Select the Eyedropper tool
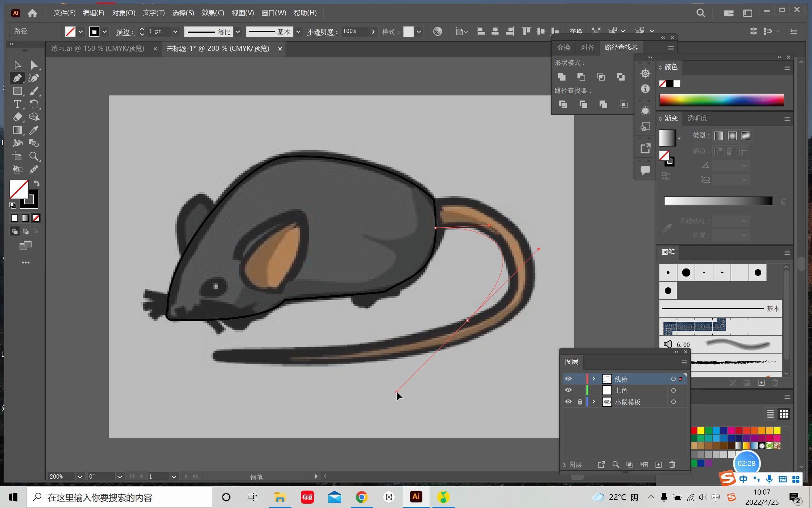The image size is (812, 508). coord(34,130)
